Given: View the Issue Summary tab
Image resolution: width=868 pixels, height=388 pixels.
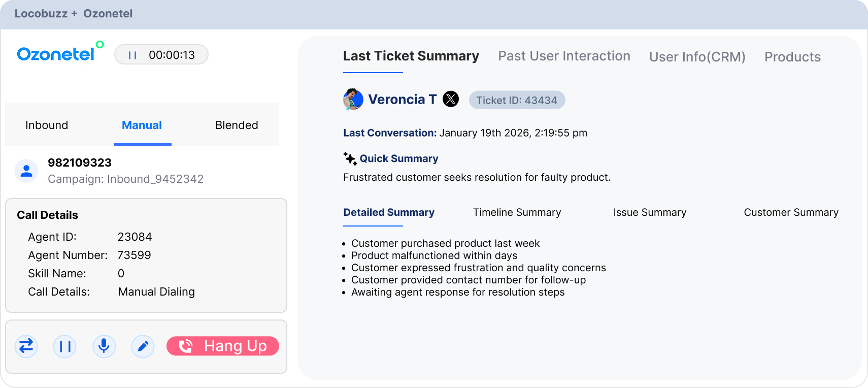Looking at the screenshot, I should click(650, 213).
